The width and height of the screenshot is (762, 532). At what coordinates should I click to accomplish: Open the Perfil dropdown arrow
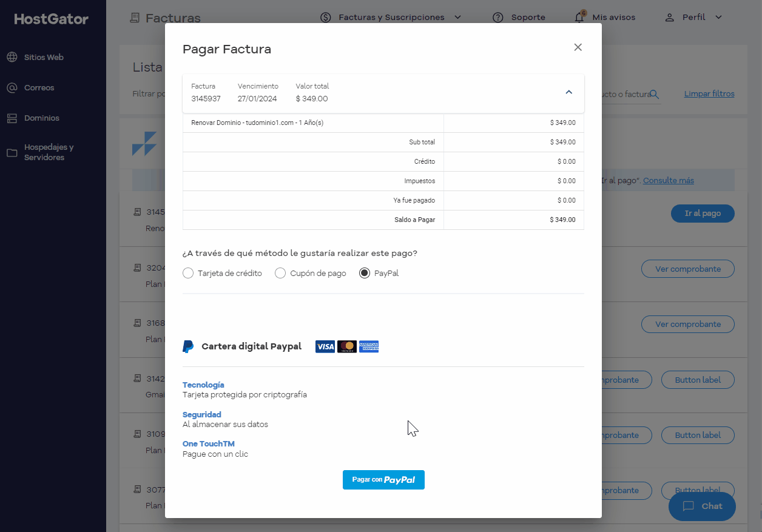pos(718,18)
